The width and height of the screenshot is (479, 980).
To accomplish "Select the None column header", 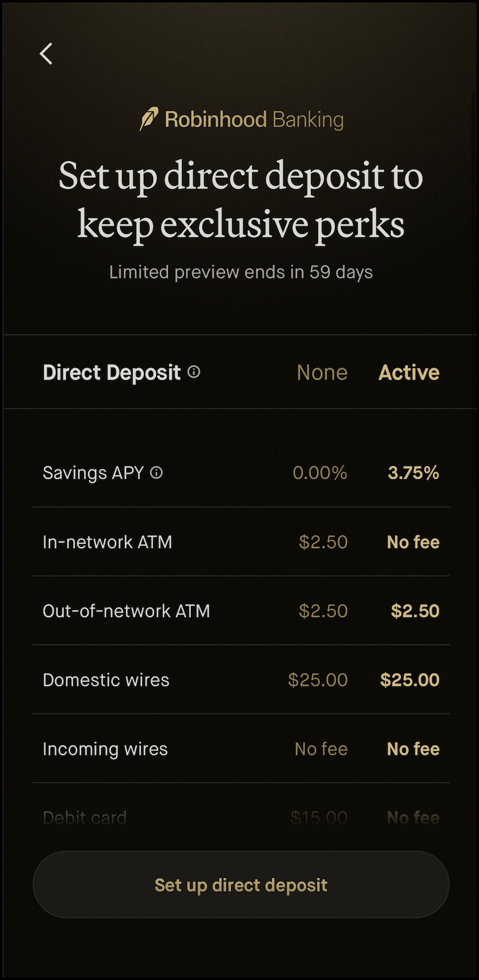I will click(x=322, y=372).
